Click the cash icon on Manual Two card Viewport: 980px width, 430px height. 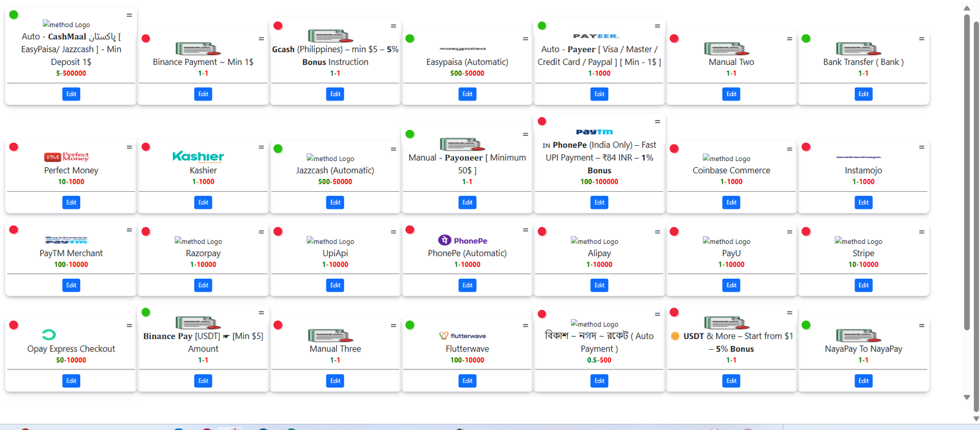tap(726, 48)
